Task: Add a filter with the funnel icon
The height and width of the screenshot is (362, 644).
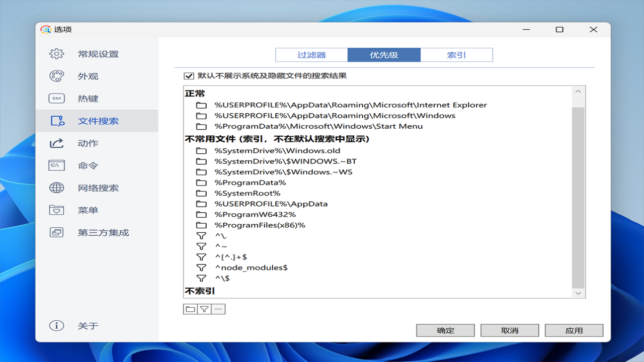Action: click(x=204, y=309)
